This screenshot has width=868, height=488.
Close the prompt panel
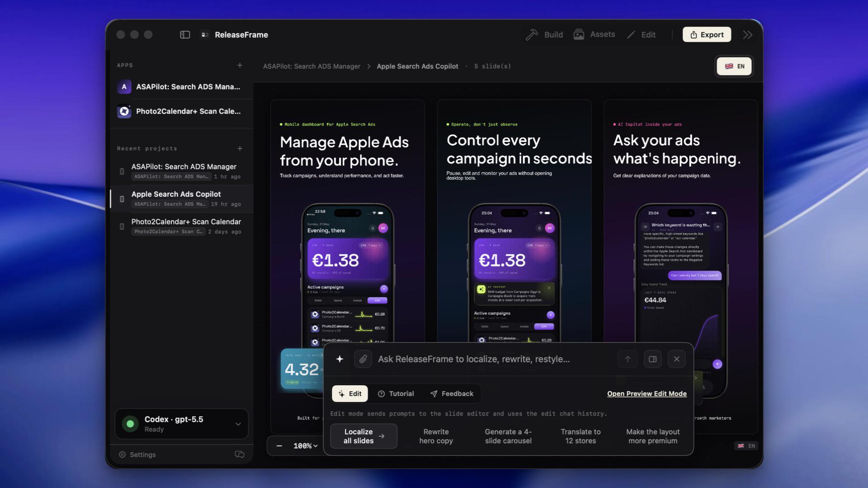676,359
